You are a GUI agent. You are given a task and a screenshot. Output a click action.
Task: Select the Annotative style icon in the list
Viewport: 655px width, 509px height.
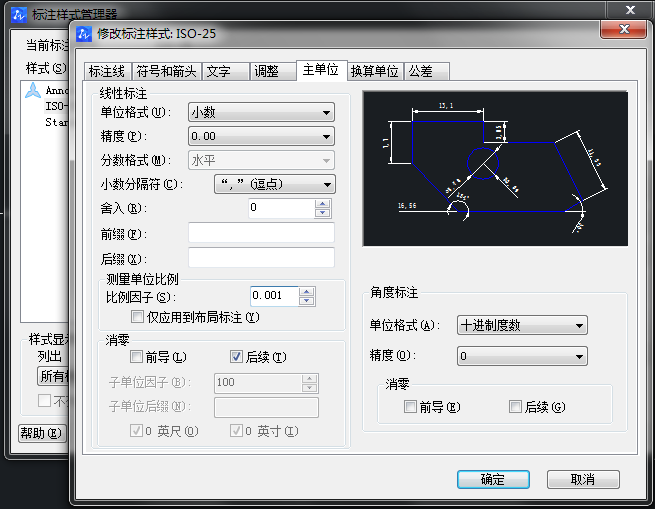point(33,90)
